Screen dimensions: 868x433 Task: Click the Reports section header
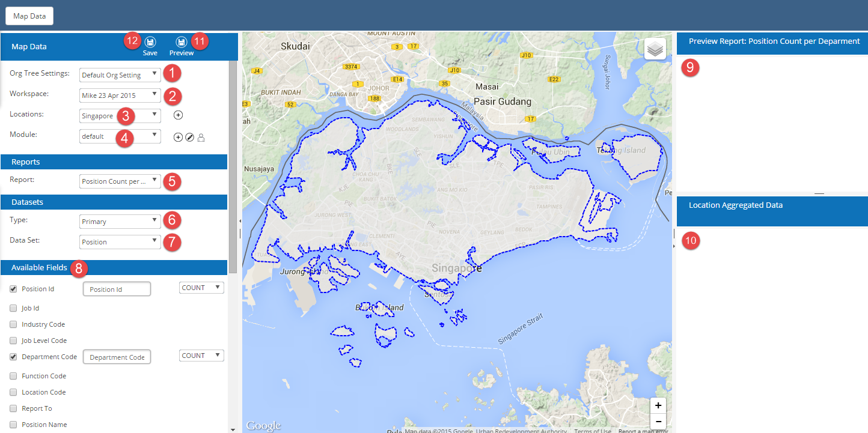[x=114, y=162]
